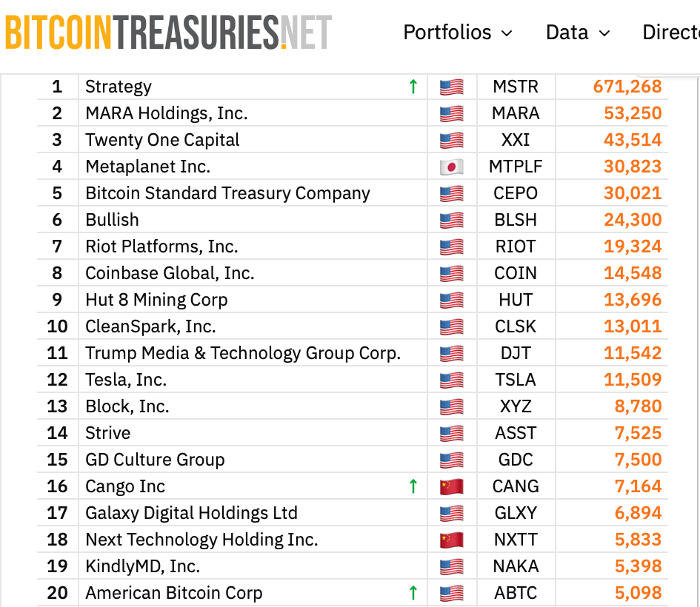This screenshot has width=700, height=607.
Task: Click the green up arrow beside Cango Inc
Action: [413, 486]
